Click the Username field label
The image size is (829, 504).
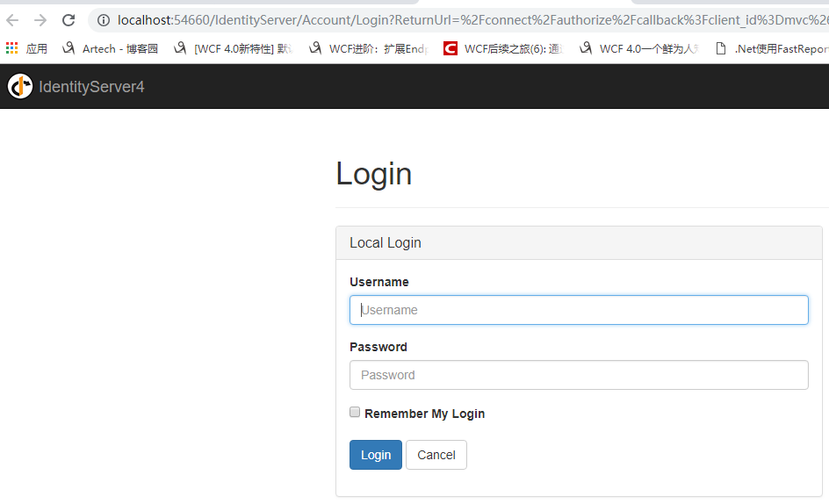point(379,282)
